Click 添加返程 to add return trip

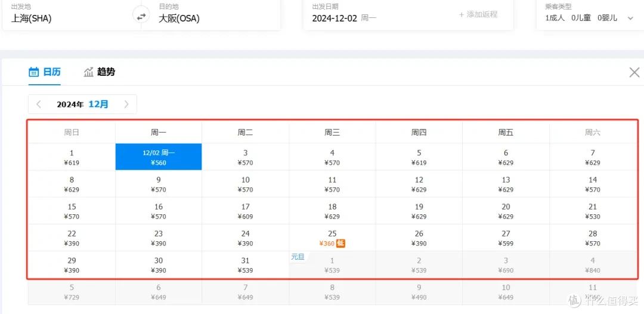point(478,14)
